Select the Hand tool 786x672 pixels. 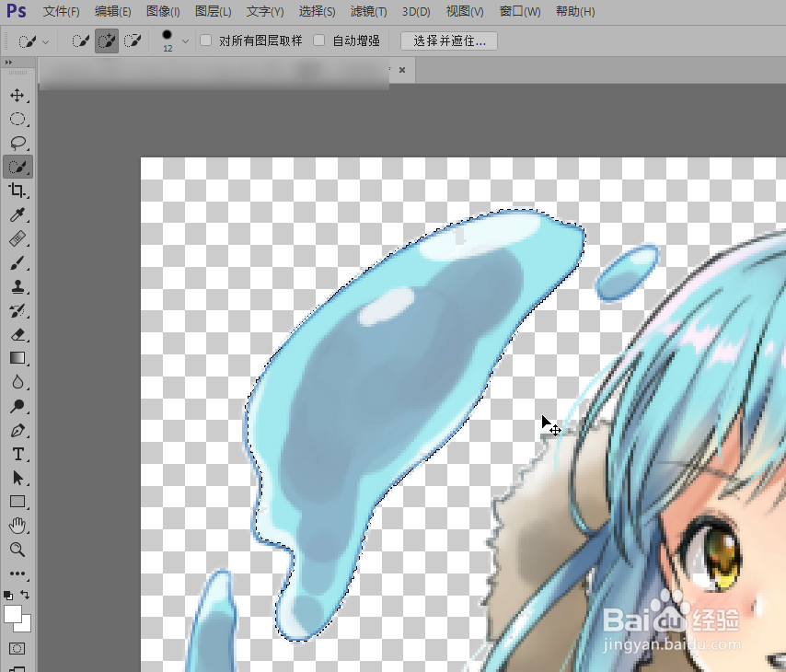[17, 526]
